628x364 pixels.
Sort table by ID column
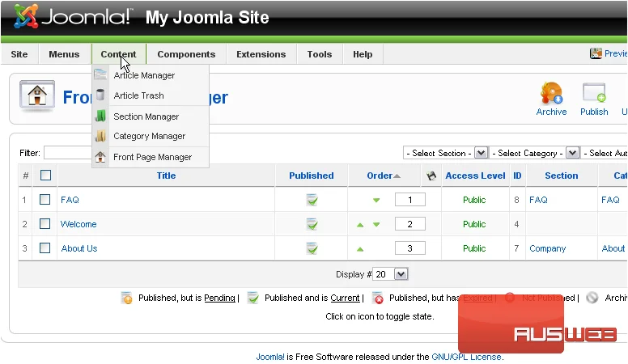[517, 176]
